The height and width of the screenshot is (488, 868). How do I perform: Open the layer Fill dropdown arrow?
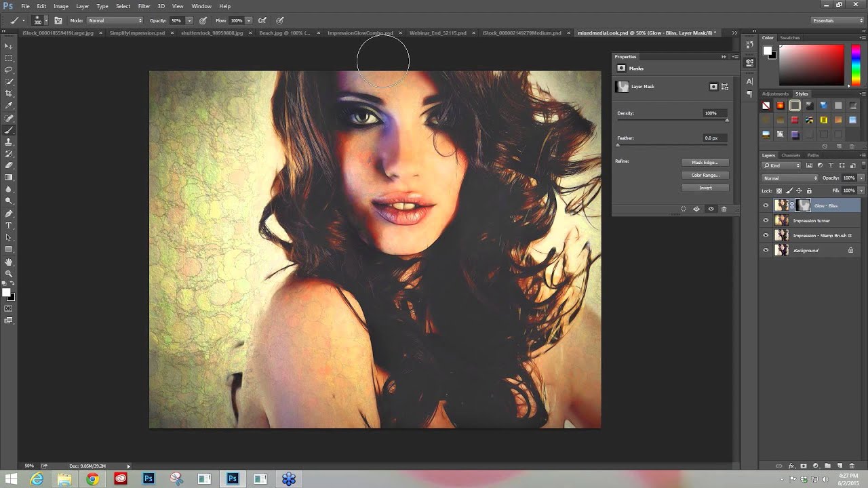click(x=861, y=190)
